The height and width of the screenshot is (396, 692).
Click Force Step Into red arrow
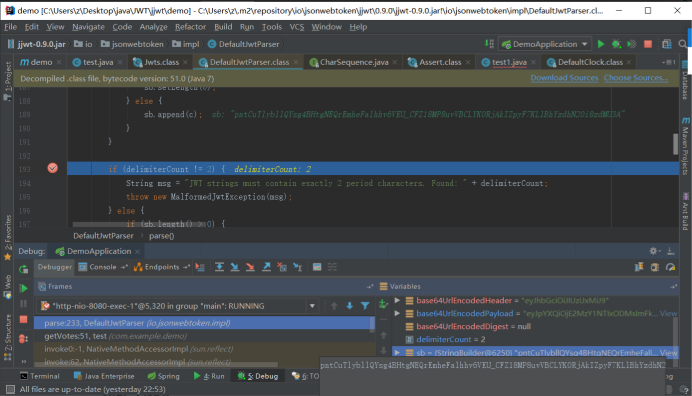pos(250,267)
